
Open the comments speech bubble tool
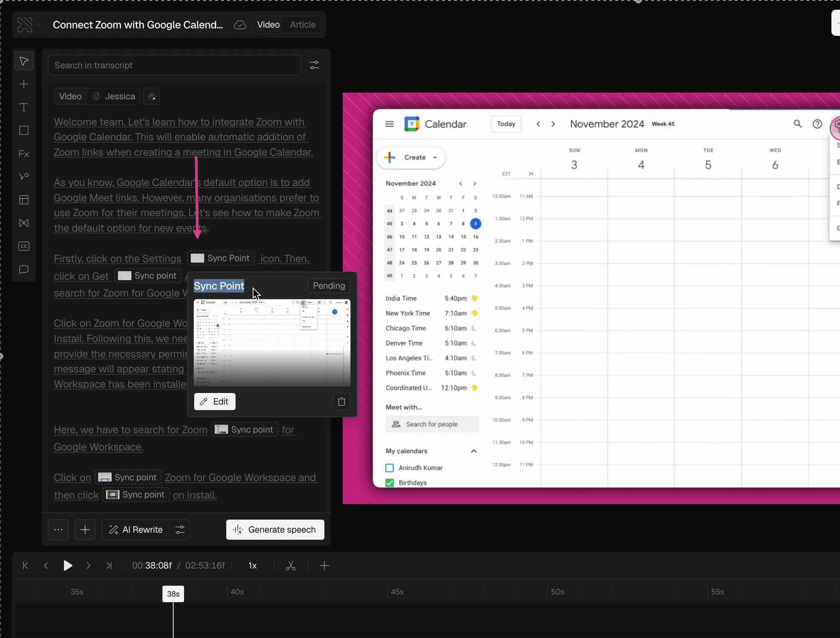click(24, 269)
